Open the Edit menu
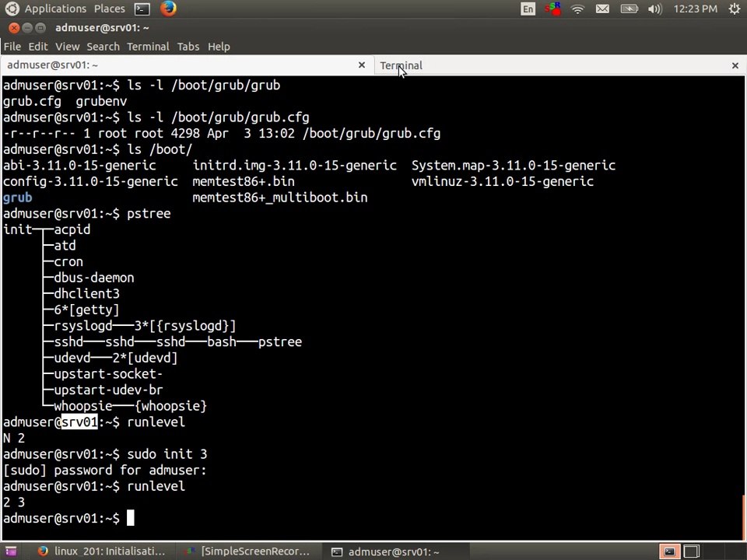 point(38,47)
